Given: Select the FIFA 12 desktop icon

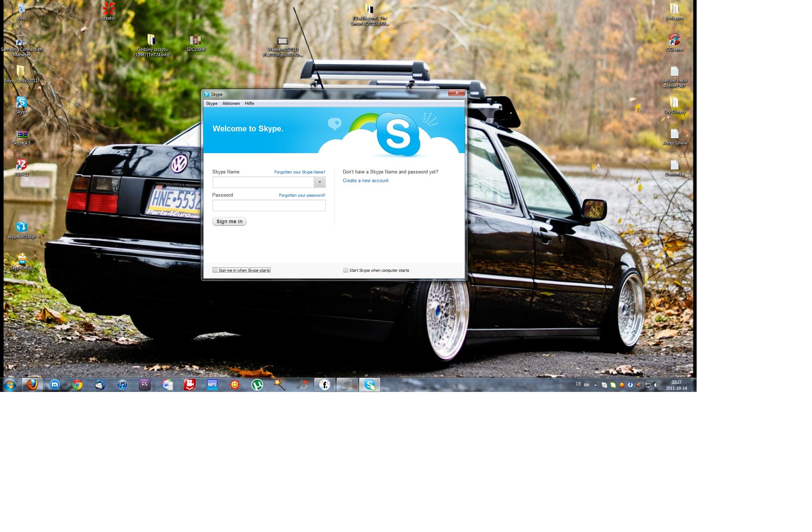Looking at the screenshot, I should tap(21, 168).
